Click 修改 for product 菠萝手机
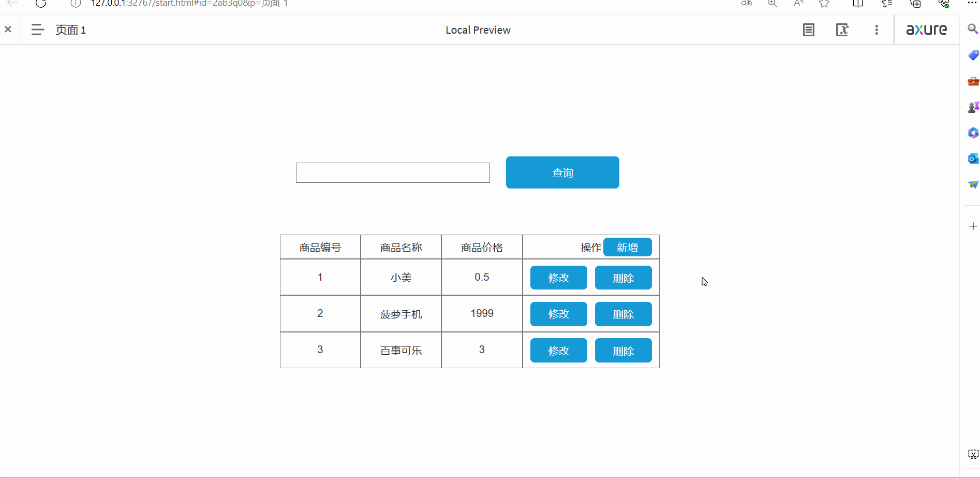This screenshot has width=980, height=478. pos(559,314)
